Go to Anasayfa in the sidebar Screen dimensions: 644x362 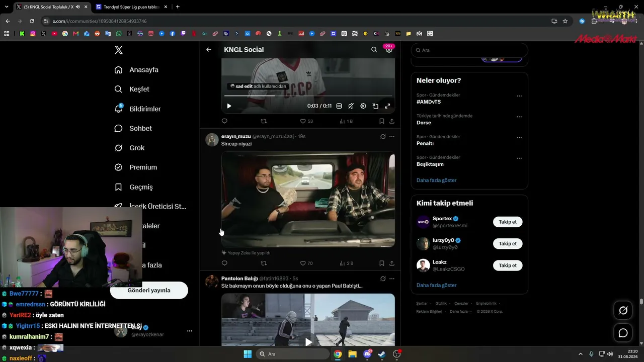(x=136, y=70)
